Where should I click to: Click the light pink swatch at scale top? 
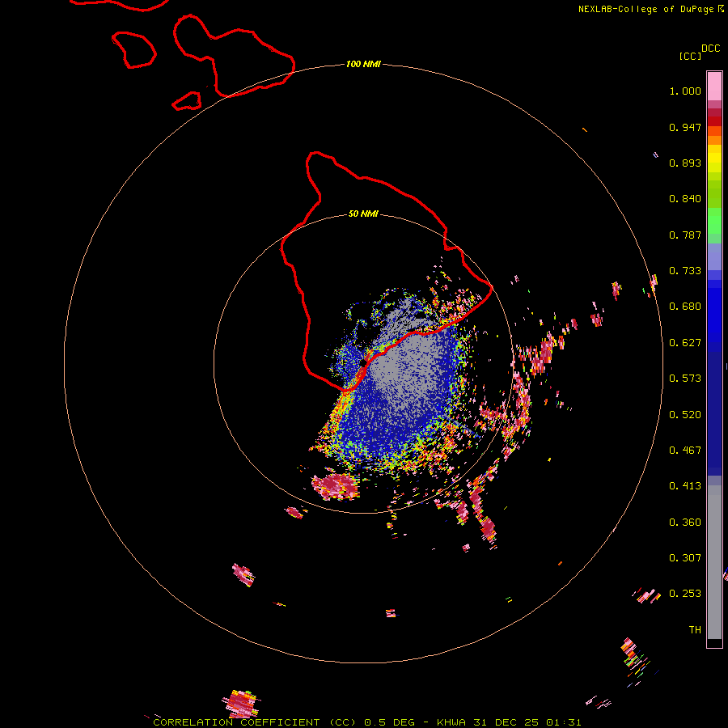[x=714, y=87]
